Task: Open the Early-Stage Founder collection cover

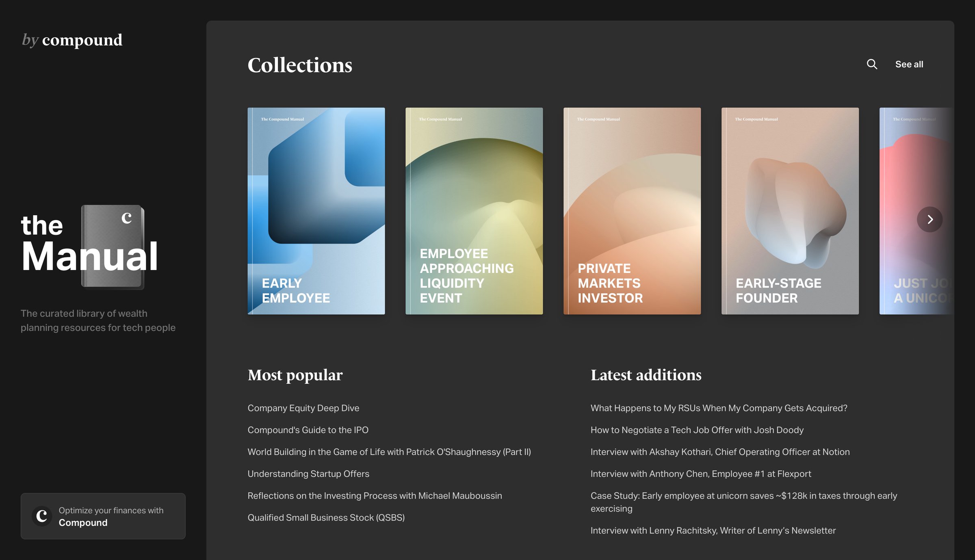Action: [x=790, y=211]
